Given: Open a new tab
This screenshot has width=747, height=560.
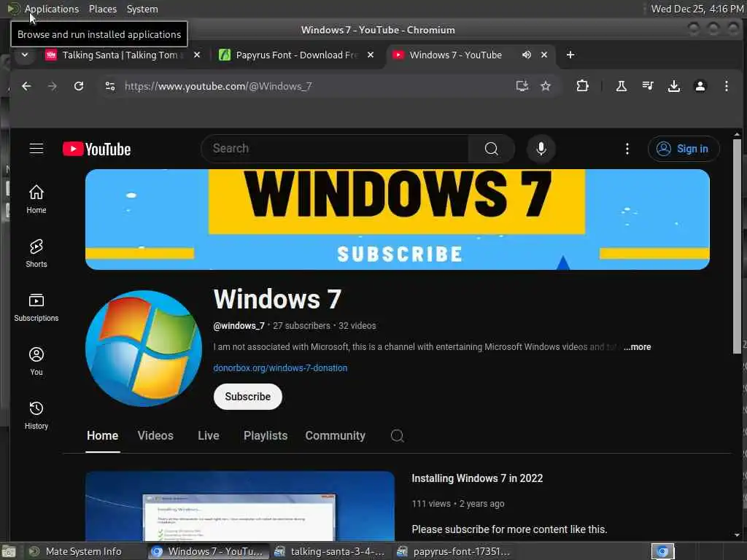Looking at the screenshot, I should pyautogui.click(x=570, y=55).
